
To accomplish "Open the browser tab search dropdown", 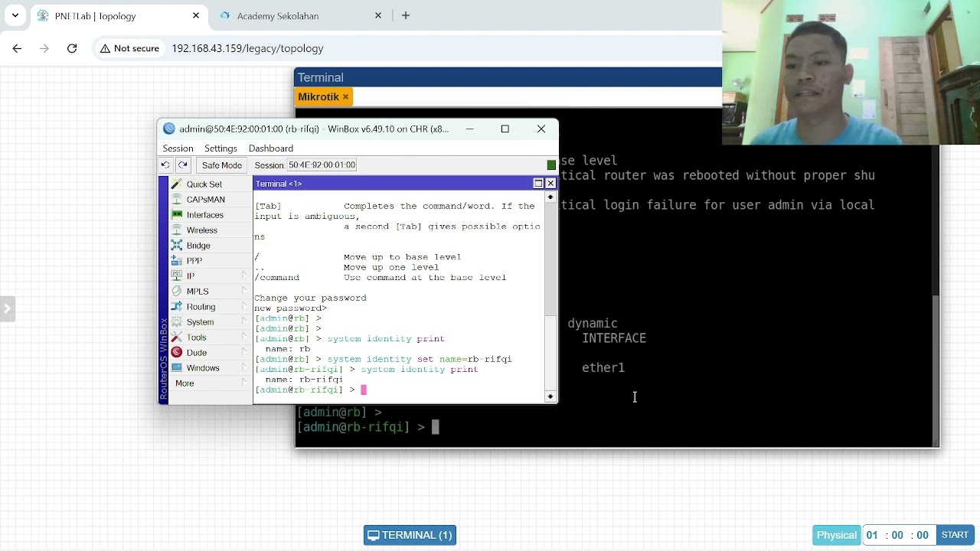I will (15, 15).
